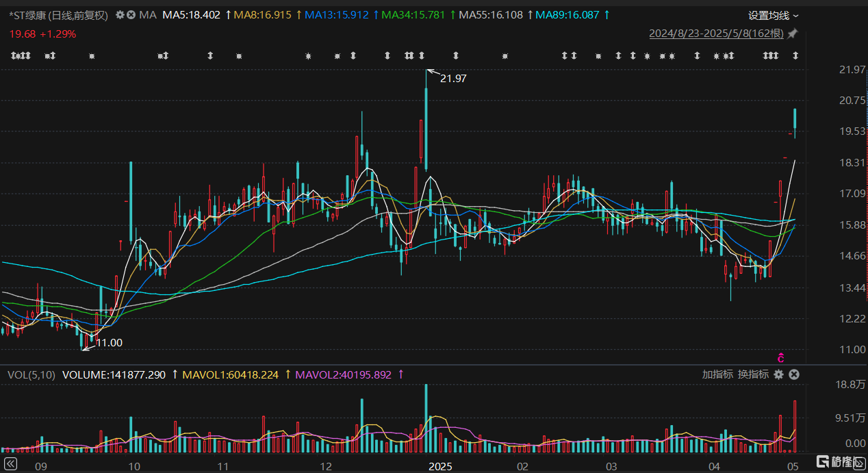Click the 12 month label on time axis
The image size is (868, 473).
[327, 465]
